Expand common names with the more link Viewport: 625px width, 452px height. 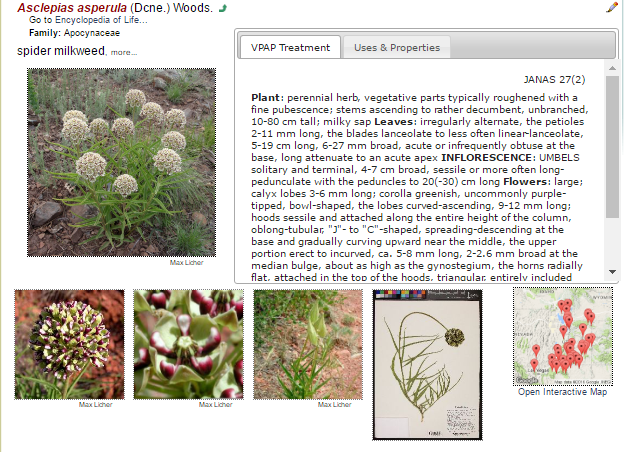coord(124,52)
